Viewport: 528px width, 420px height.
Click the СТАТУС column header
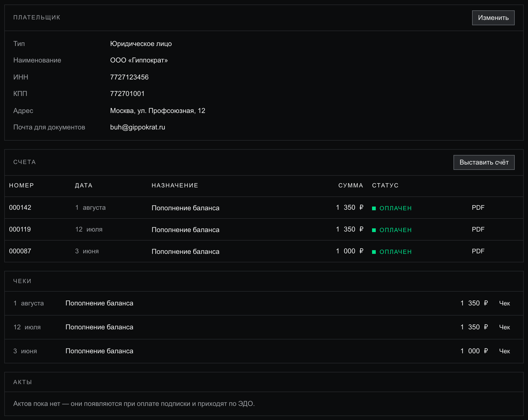385,186
